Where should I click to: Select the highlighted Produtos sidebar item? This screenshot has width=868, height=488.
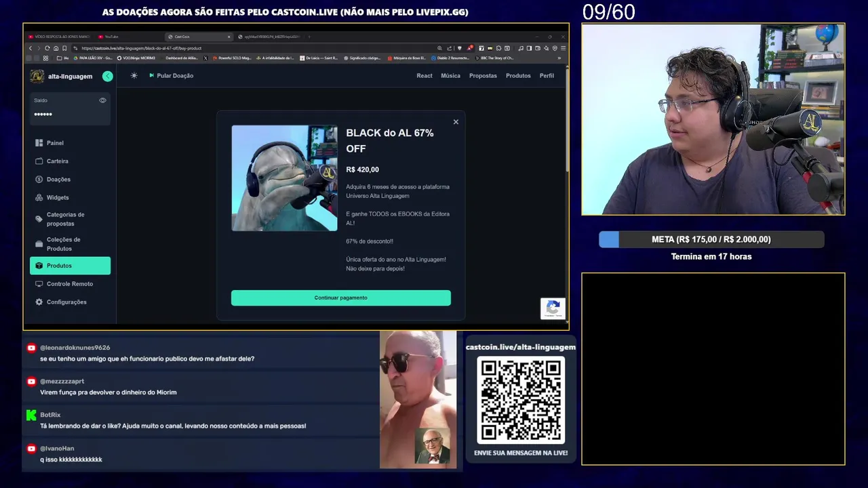pyautogui.click(x=70, y=266)
